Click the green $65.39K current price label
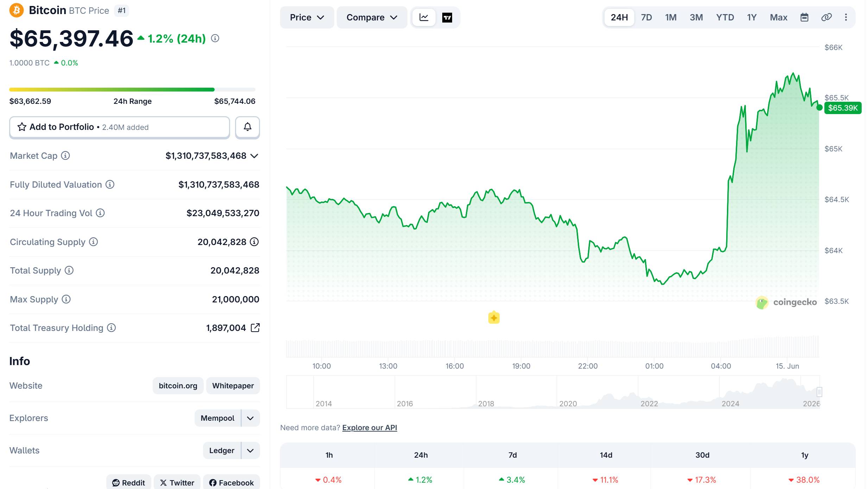The image size is (868, 489). [x=843, y=108]
